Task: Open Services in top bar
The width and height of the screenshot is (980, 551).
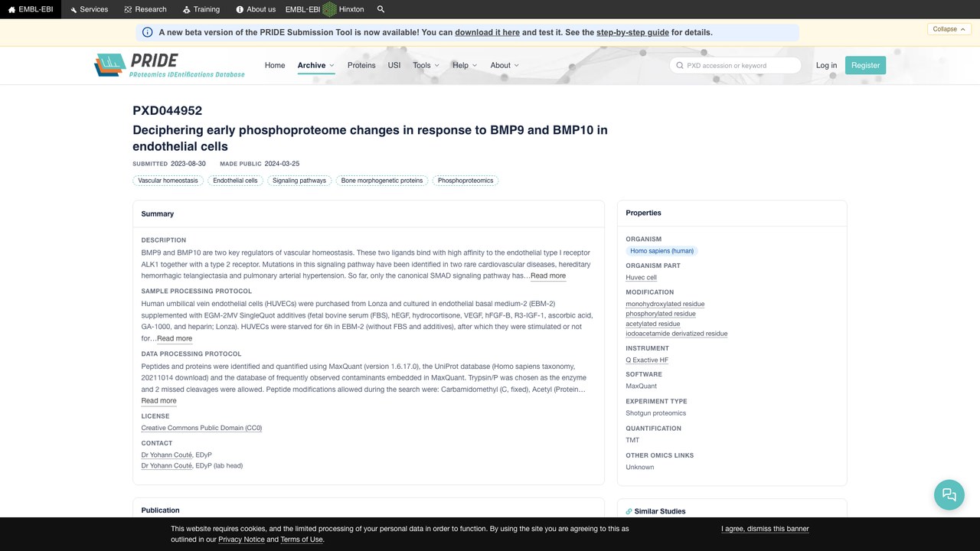Action: pos(89,9)
